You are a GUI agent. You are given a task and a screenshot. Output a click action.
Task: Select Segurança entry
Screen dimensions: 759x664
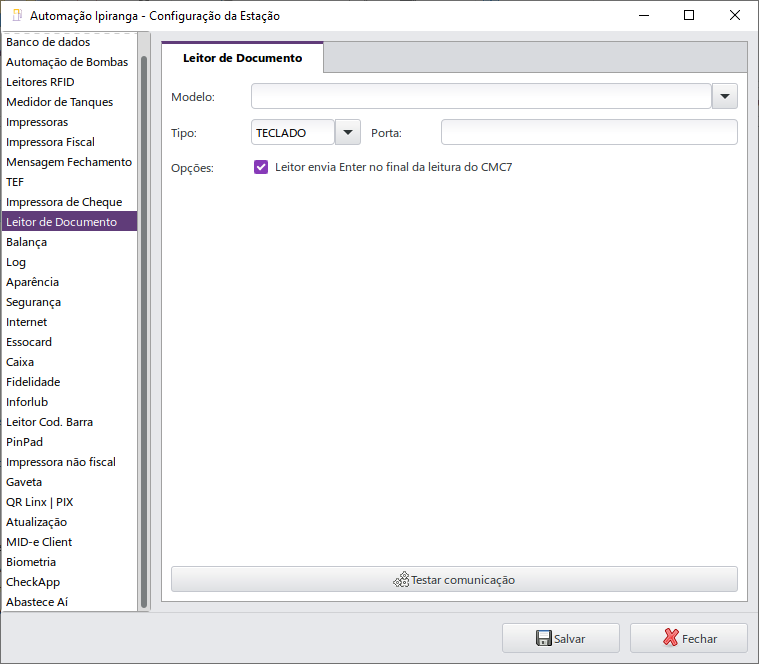(70, 302)
